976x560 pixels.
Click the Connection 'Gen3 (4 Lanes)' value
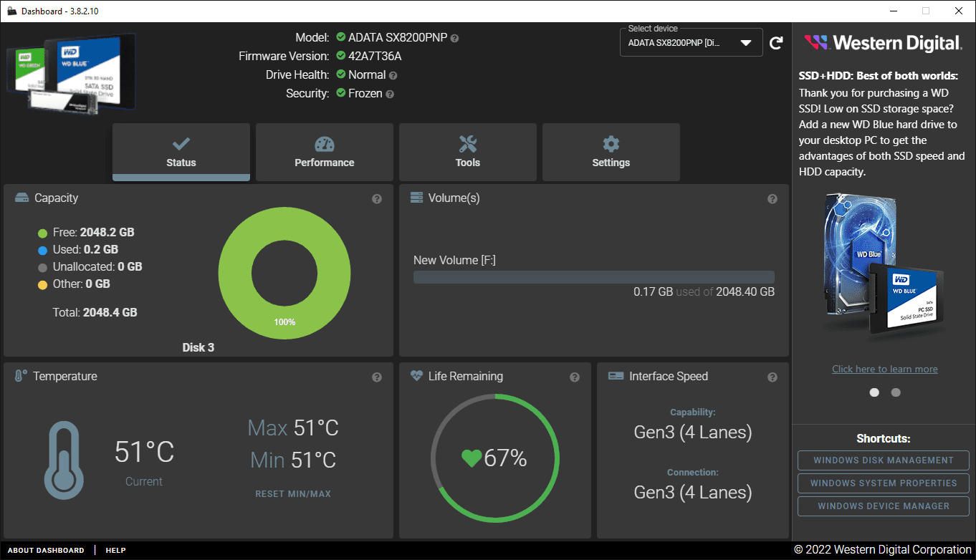(693, 493)
